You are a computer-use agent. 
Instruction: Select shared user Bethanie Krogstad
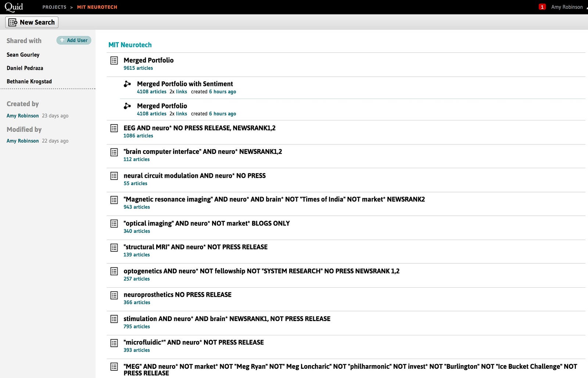(x=29, y=82)
